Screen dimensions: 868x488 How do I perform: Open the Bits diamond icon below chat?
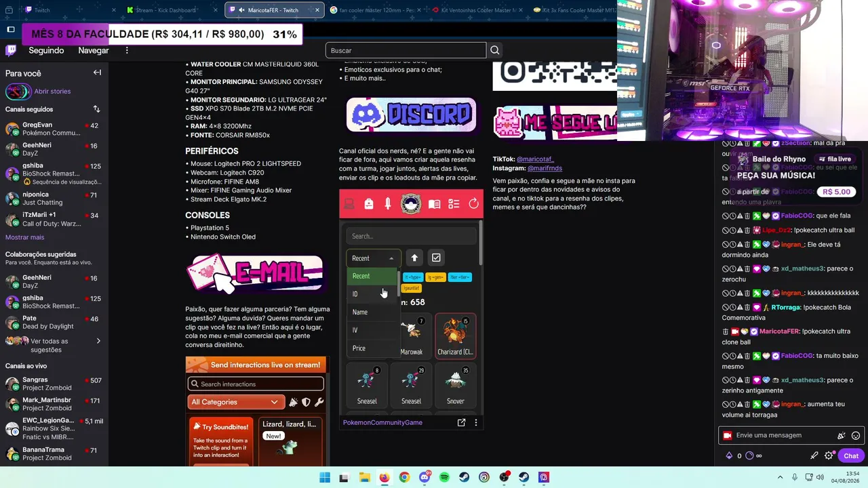coord(729,455)
